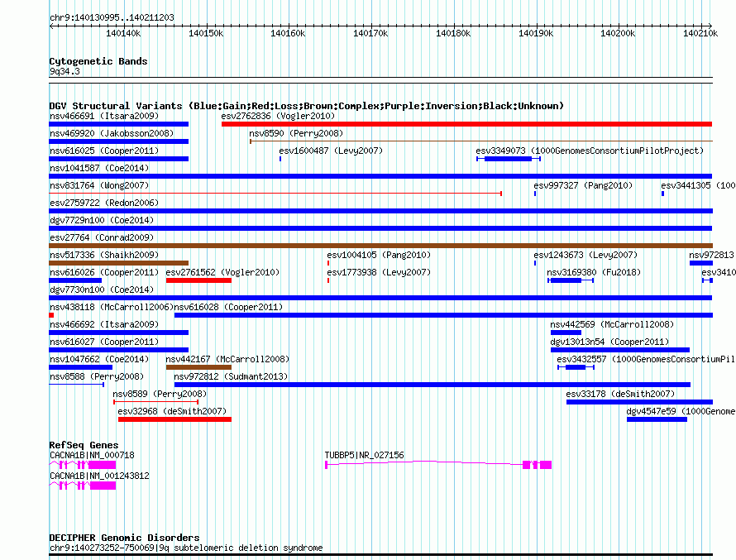Select esv1600487 (Levy2007) variant label
The image size is (736, 560).
pyautogui.click(x=331, y=151)
